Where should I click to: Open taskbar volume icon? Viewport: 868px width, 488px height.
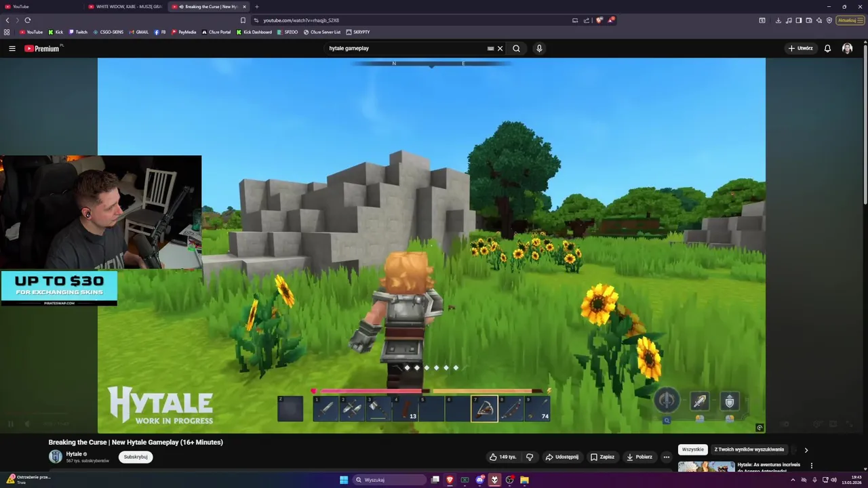click(833, 480)
